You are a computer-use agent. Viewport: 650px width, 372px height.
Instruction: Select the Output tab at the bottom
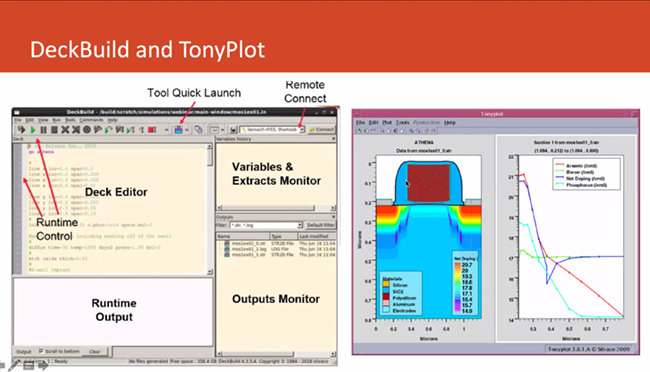click(24, 351)
